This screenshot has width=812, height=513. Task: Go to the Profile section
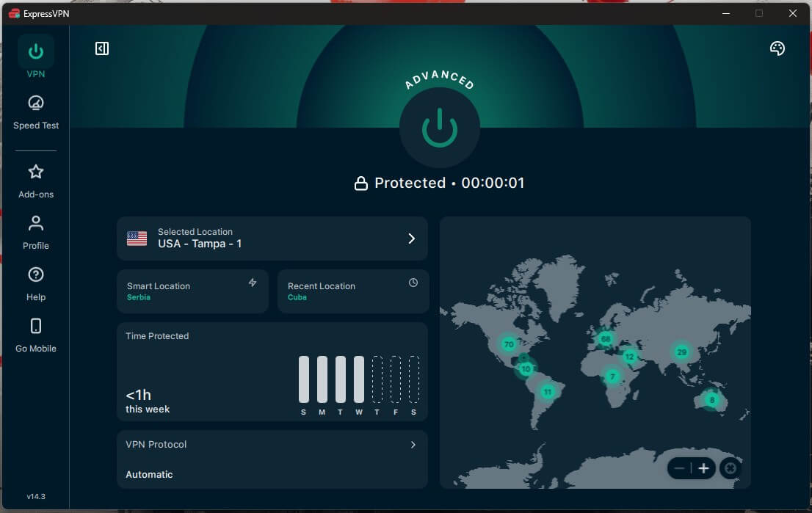[36, 233]
